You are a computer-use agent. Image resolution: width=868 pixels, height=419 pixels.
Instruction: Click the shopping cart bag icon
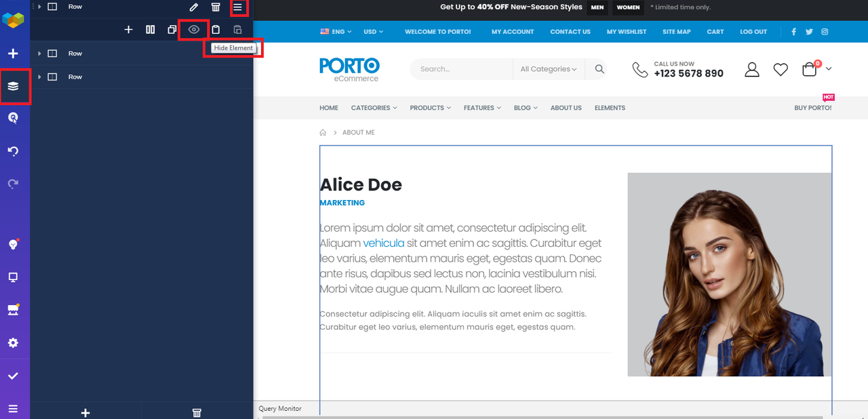(810, 68)
